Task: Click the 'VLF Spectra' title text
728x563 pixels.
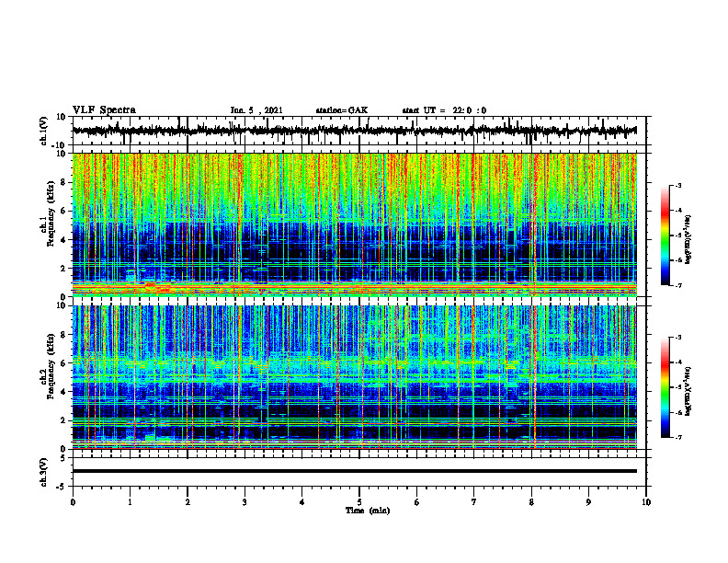Action: [x=104, y=110]
